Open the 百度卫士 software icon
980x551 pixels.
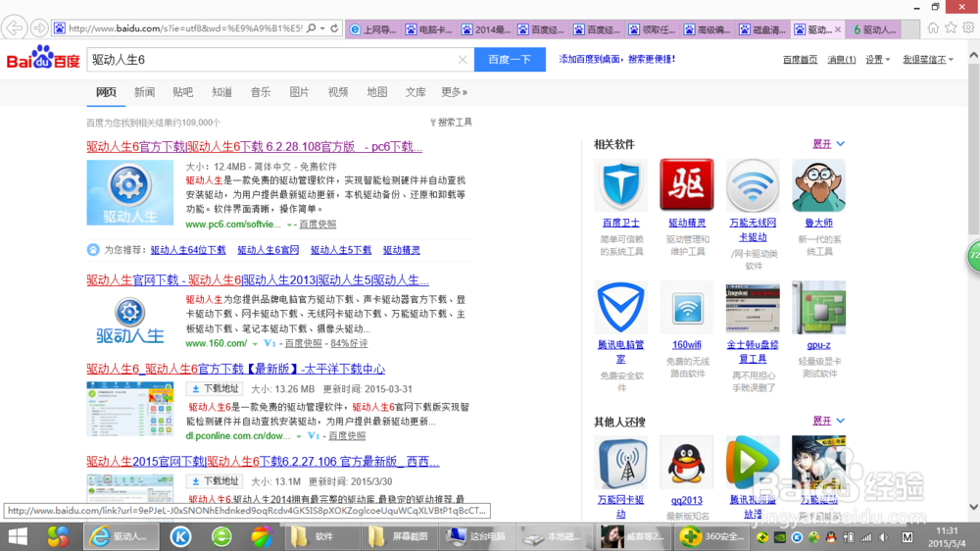click(620, 185)
